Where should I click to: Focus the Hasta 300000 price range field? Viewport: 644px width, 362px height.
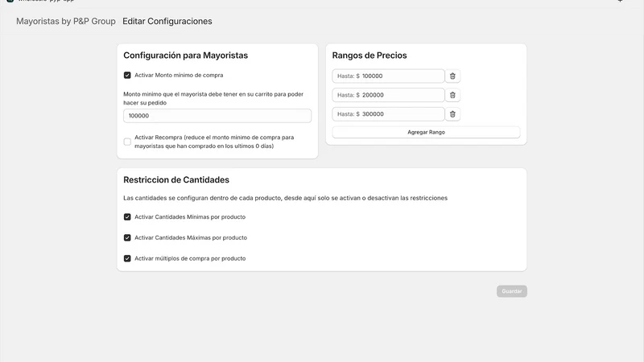[x=388, y=114]
